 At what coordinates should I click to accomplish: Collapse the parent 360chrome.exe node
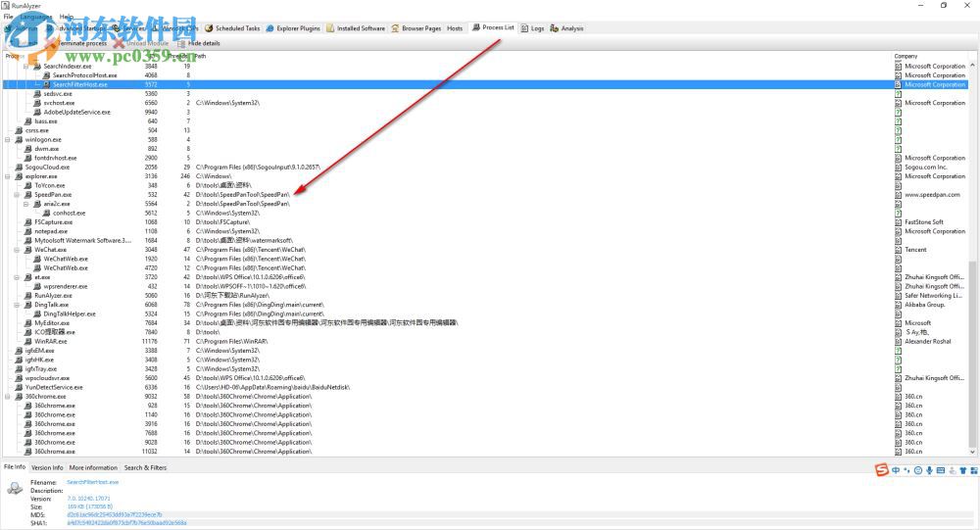click(x=8, y=396)
